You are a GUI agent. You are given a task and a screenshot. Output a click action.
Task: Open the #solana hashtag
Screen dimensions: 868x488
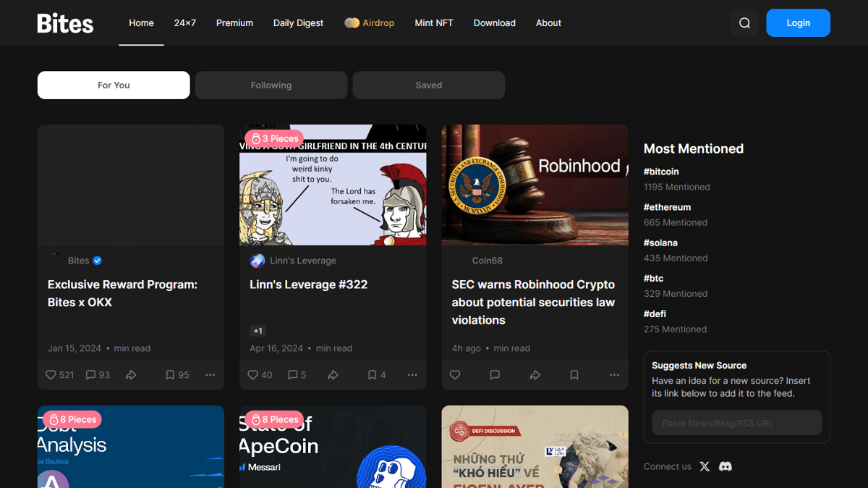click(x=660, y=243)
